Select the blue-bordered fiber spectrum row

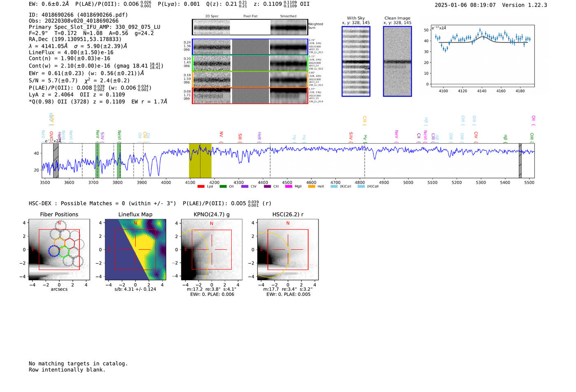point(250,47)
